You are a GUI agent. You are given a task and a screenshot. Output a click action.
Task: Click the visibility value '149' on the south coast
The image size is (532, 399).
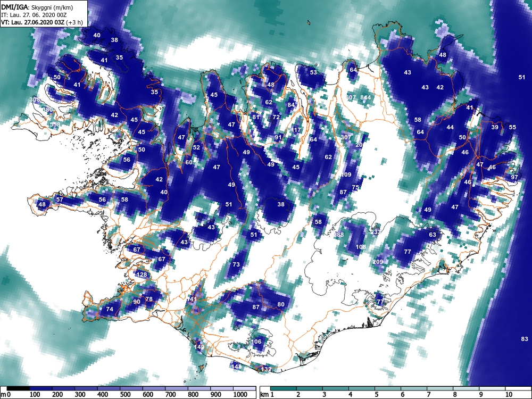[x=199, y=347]
